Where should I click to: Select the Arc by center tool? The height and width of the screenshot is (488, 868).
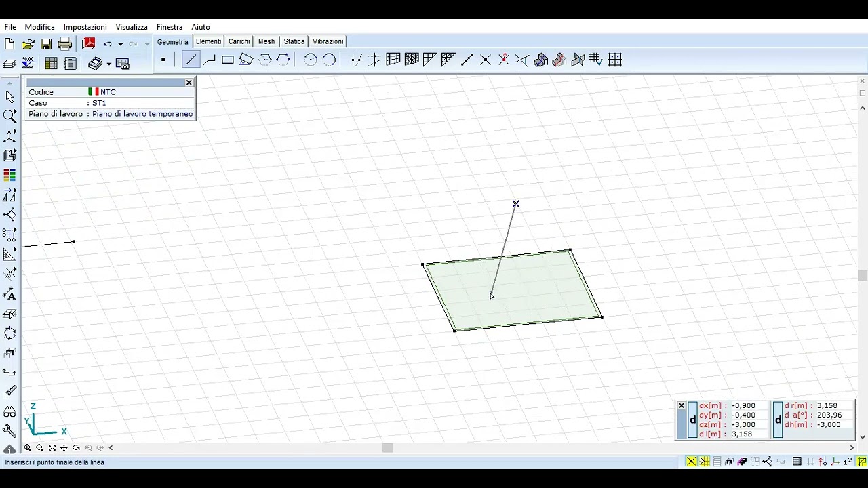(311, 60)
